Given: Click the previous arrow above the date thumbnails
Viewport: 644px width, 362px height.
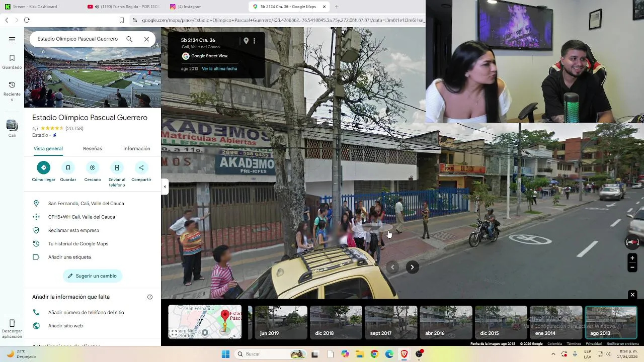Looking at the screenshot, I should [x=393, y=267].
